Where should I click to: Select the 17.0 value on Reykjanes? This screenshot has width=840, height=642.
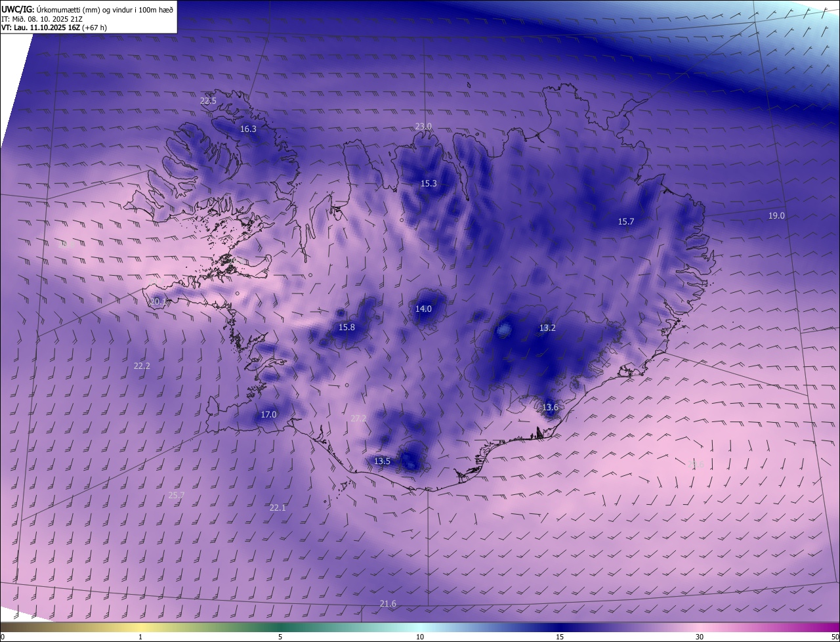[x=268, y=414]
